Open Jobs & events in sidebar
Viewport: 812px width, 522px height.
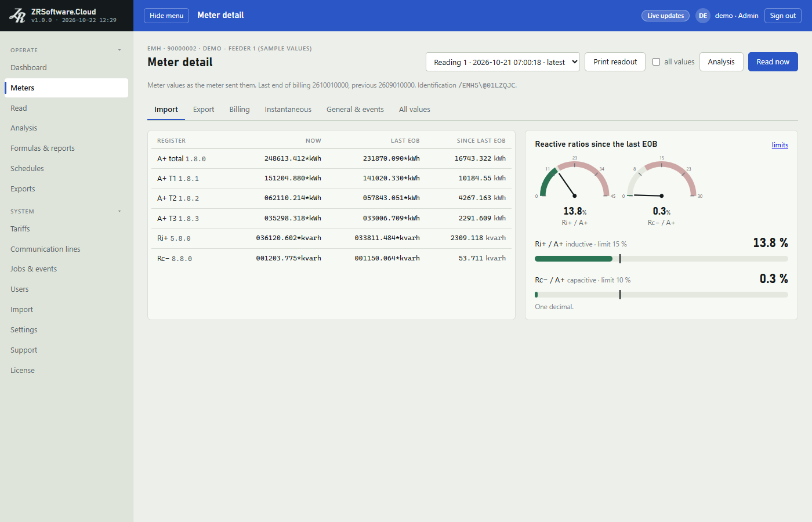[x=66, y=269]
